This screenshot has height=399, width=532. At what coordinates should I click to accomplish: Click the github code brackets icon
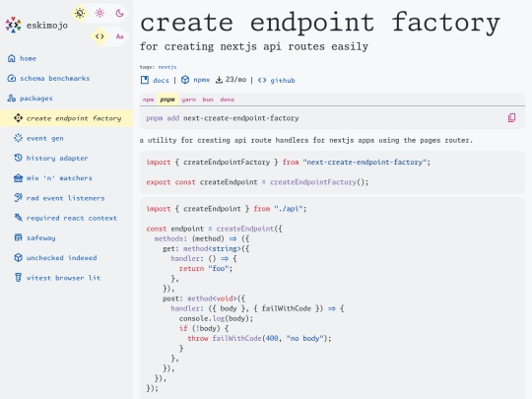(x=262, y=80)
